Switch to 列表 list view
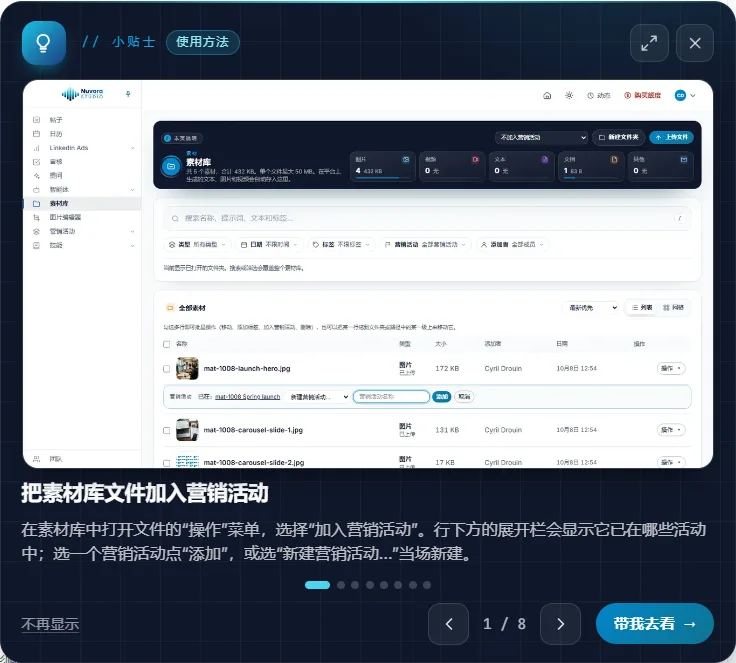736x663 pixels. [642, 308]
